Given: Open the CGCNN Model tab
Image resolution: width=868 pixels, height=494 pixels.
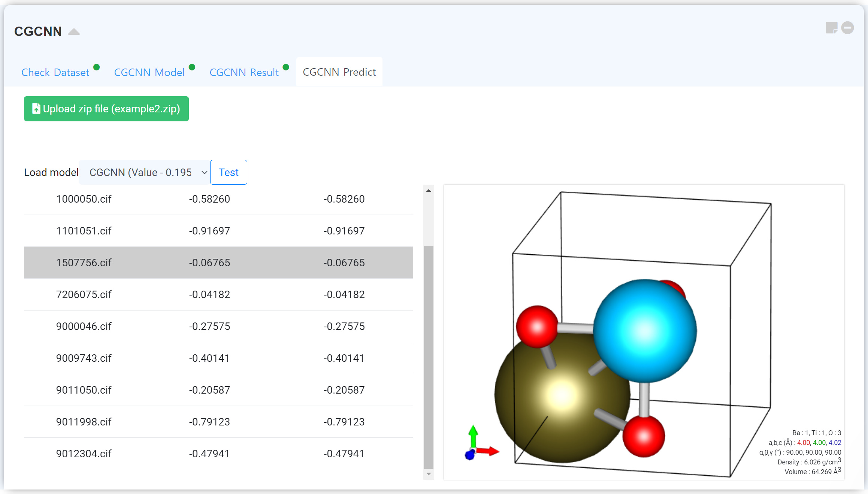Looking at the screenshot, I should pos(149,72).
